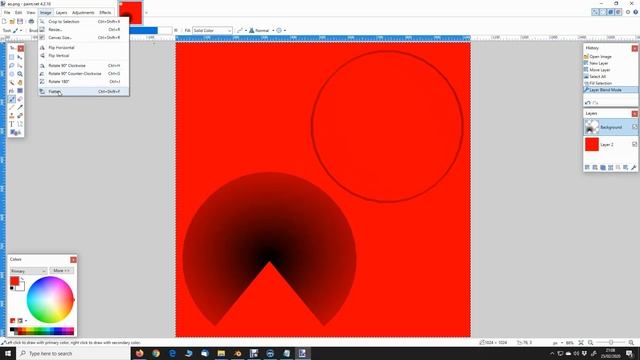Click the New file toolbar icon
Viewport: 640px width, 360px height.
pyautogui.click(x=4, y=21)
